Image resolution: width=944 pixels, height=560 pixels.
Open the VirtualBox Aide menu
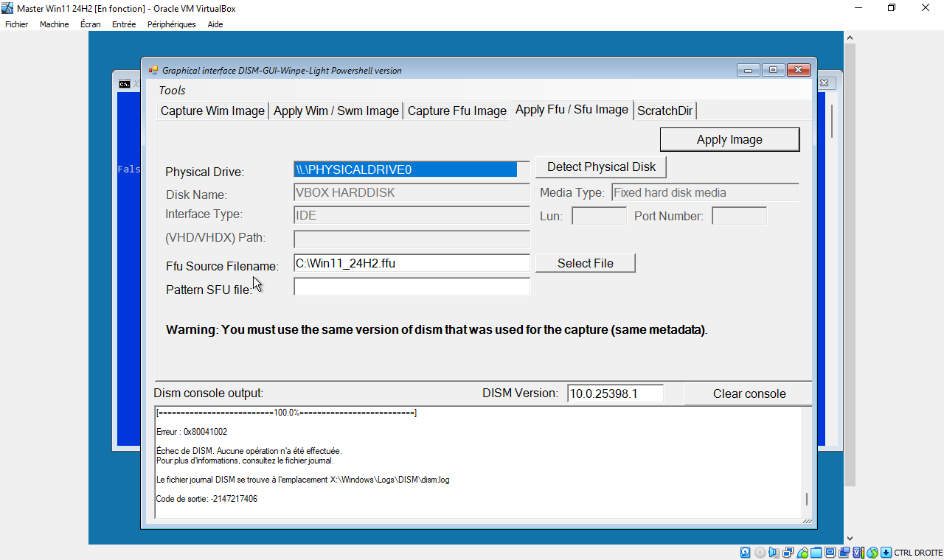(x=215, y=24)
